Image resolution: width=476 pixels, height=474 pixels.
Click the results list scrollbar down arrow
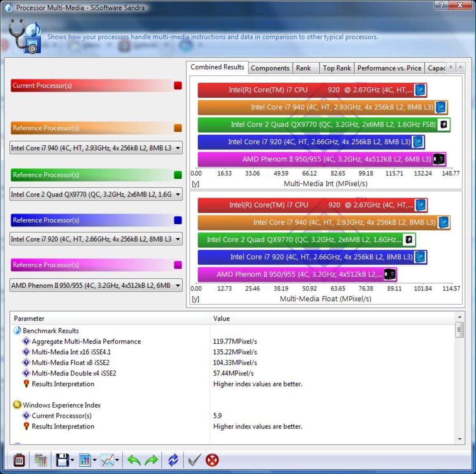(460, 439)
